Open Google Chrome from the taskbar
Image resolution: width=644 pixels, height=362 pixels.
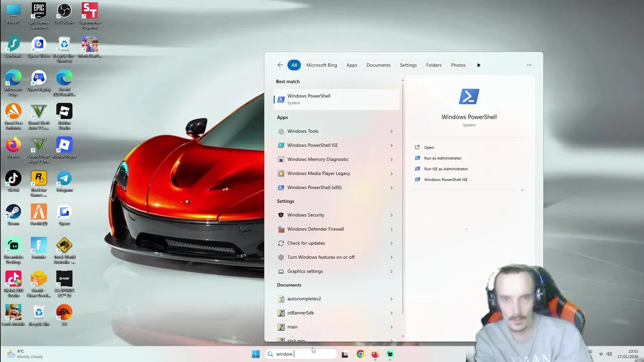pos(360,354)
